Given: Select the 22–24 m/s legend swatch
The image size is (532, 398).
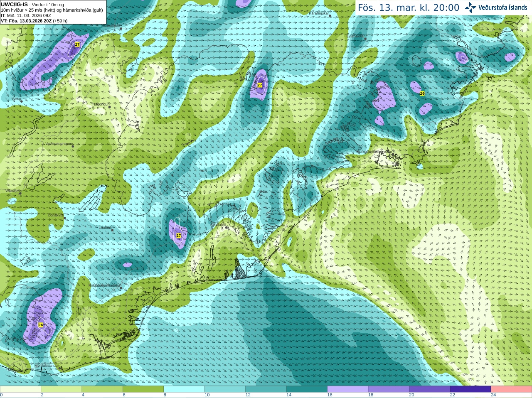Looking at the screenshot, I should coord(470,389).
